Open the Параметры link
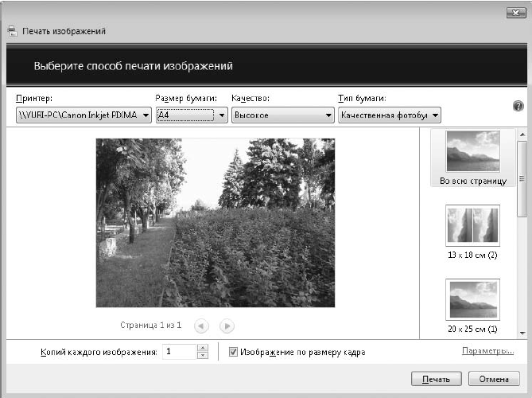 488,351
